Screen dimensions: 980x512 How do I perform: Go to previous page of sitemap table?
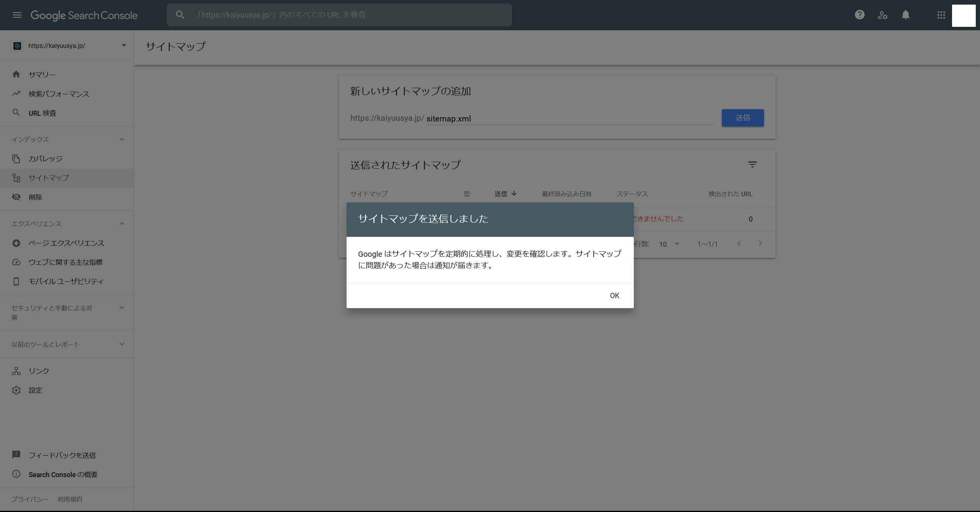739,244
